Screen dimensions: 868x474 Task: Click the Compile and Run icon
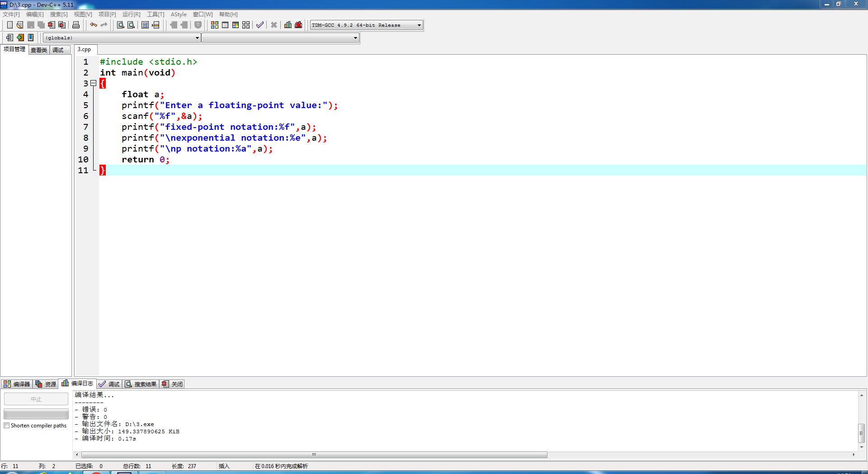pyautogui.click(x=236, y=25)
